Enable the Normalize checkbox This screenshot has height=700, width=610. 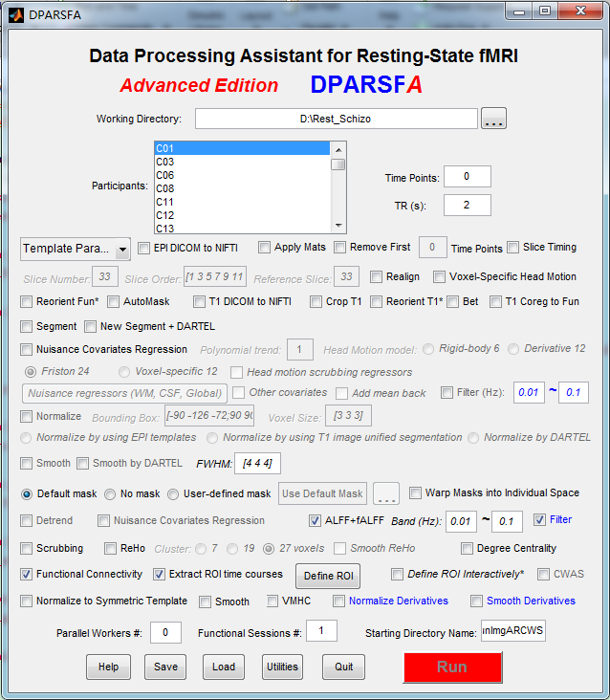click(27, 417)
